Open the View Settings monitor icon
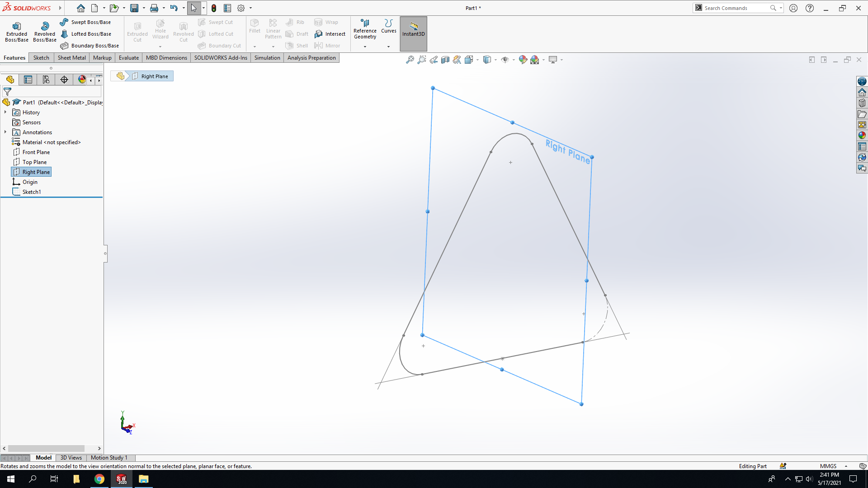 [x=553, y=60]
